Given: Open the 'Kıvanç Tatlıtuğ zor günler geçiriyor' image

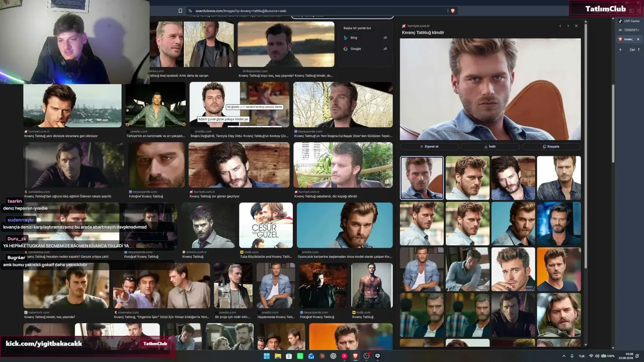Looking at the screenshot, I should pyautogui.click(x=239, y=165).
